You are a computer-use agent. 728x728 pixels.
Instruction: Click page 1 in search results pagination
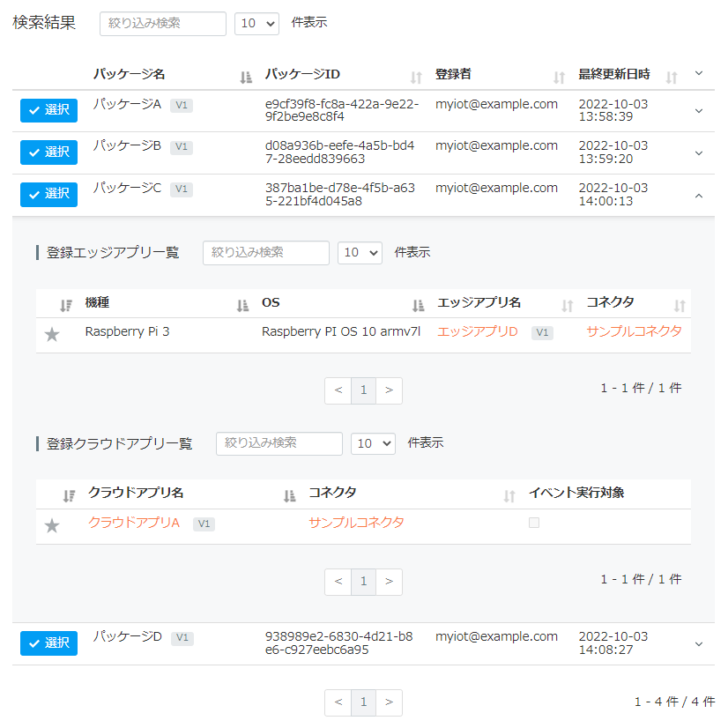363,702
